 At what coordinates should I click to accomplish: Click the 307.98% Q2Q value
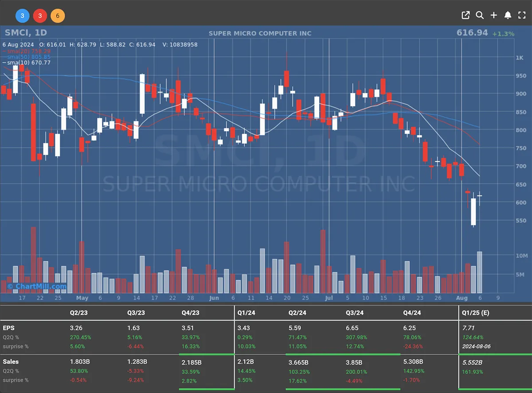coord(356,338)
